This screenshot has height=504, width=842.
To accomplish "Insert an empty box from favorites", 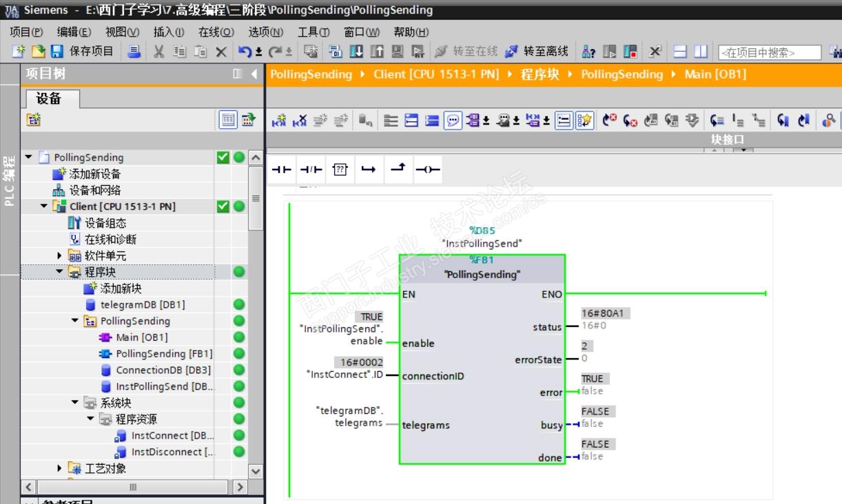I will [340, 169].
